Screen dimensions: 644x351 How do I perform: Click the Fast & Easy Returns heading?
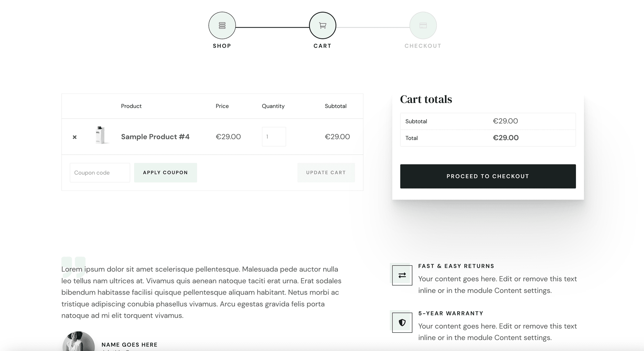click(x=456, y=266)
